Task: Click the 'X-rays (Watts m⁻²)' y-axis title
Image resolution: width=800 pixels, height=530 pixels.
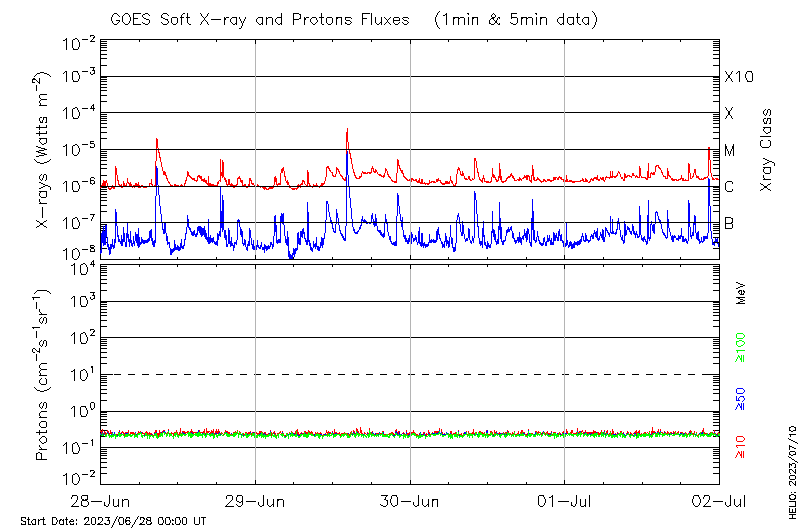Action: 42,150
